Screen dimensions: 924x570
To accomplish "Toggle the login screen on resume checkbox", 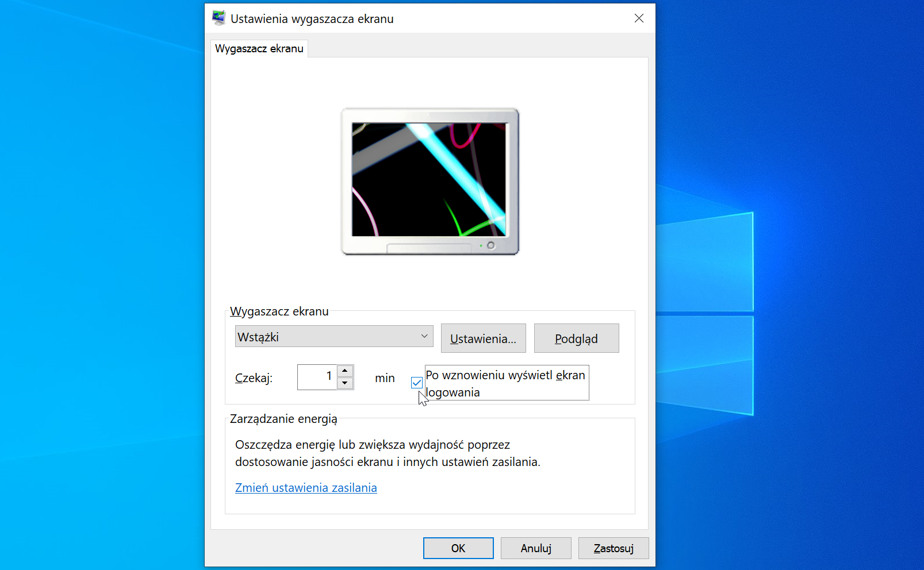I will (x=417, y=383).
